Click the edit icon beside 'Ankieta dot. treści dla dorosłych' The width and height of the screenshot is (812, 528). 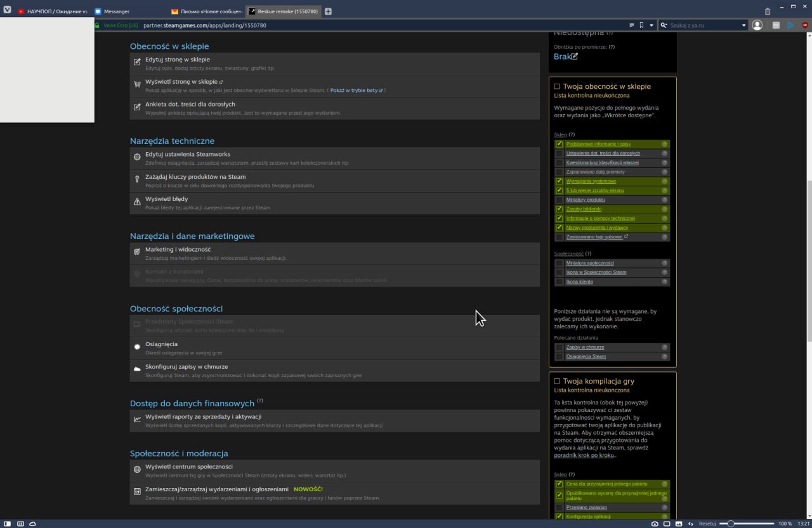tap(137, 106)
